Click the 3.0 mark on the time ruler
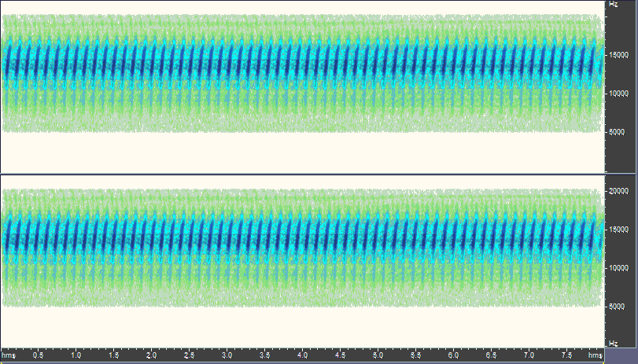Image resolution: width=638 pixels, height=364 pixels. click(x=227, y=355)
